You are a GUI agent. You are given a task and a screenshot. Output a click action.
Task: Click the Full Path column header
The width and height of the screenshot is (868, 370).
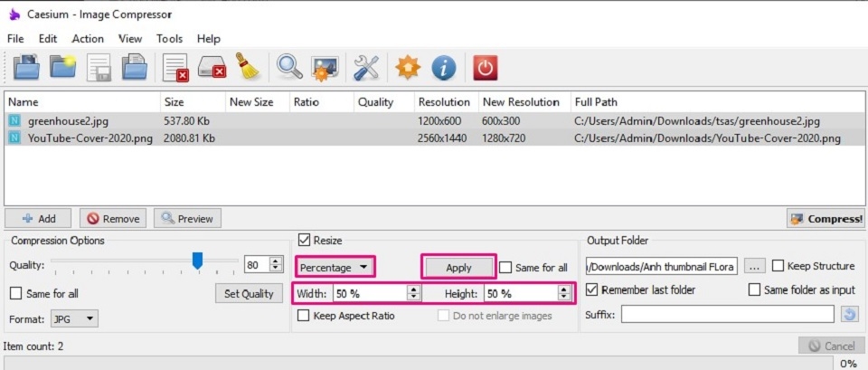click(x=717, y=102)
